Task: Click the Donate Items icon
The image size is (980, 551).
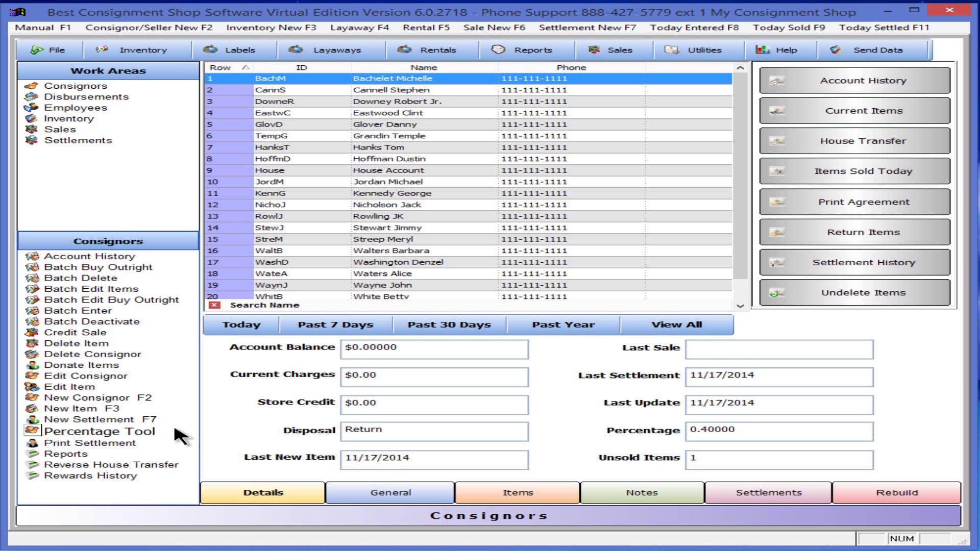Action: tap(32, 365)
